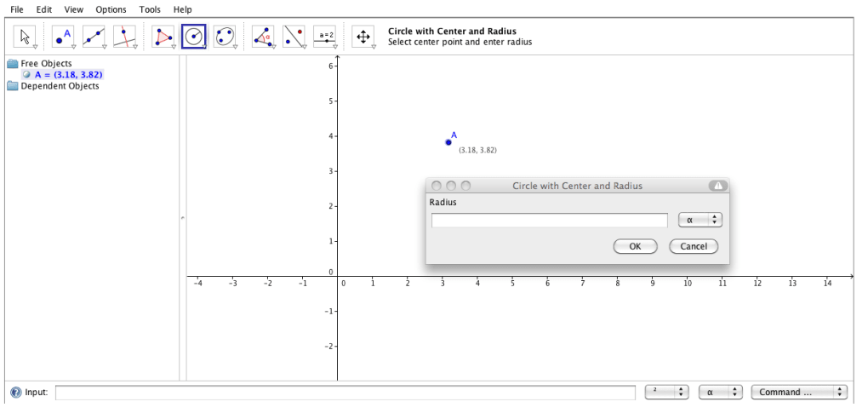Open the superscript symbol dropdown in the input bar
868x419 pixels.
pyautogui.click(x=666, y=393)
